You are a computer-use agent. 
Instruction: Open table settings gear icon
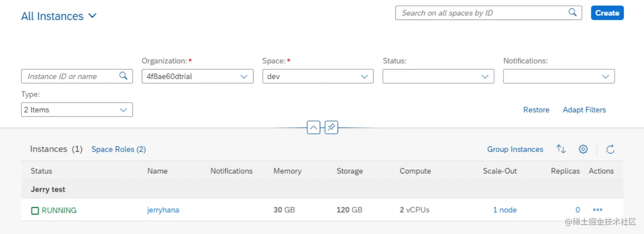[x=583, y=149]
